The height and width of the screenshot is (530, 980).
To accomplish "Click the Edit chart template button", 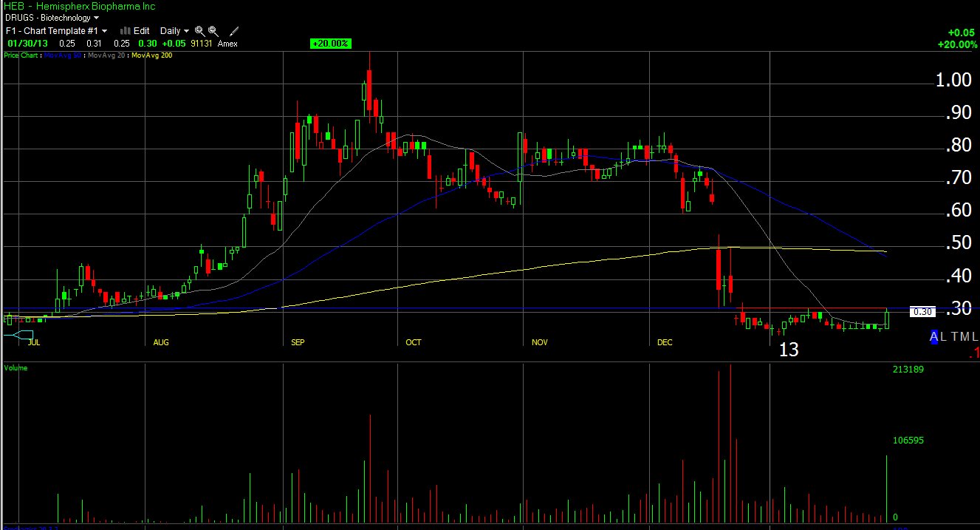I will pyautogui.click(x=141, y=31).
